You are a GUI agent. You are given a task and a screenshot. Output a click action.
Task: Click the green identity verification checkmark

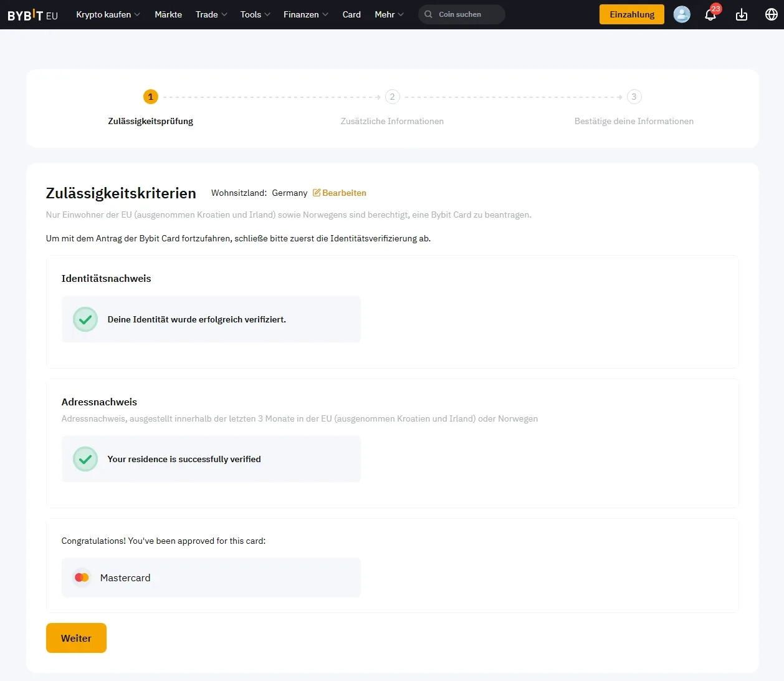pos(85,319)
